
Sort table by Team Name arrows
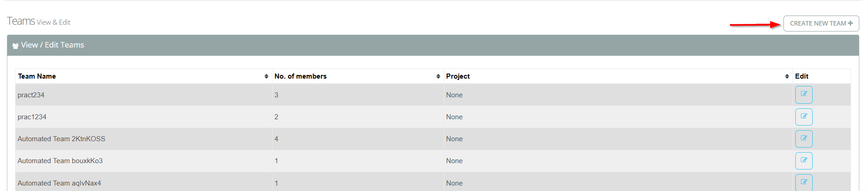coord(266,76)
